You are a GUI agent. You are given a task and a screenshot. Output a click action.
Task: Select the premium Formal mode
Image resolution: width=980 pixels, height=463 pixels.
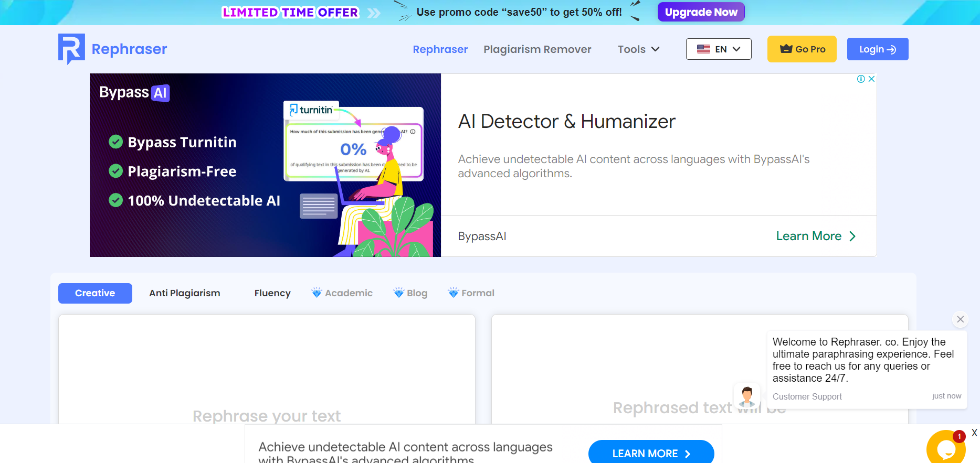[471, 293]
